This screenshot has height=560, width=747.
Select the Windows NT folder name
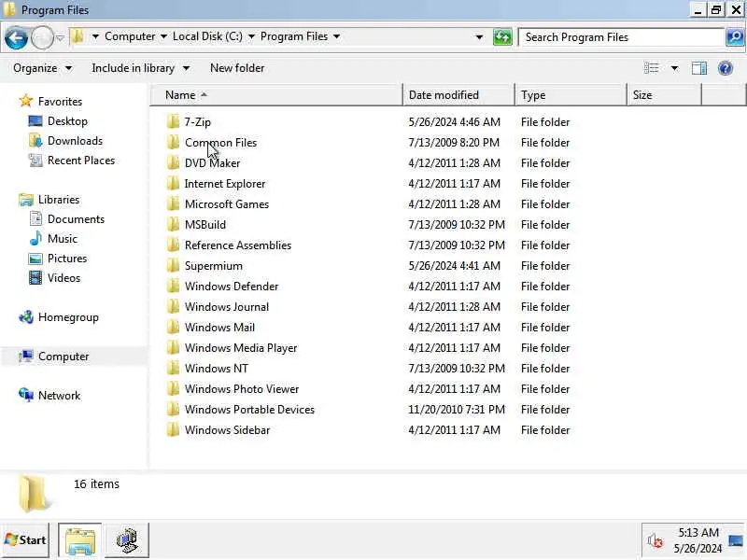pyautogui.click(x=217, y=368)
